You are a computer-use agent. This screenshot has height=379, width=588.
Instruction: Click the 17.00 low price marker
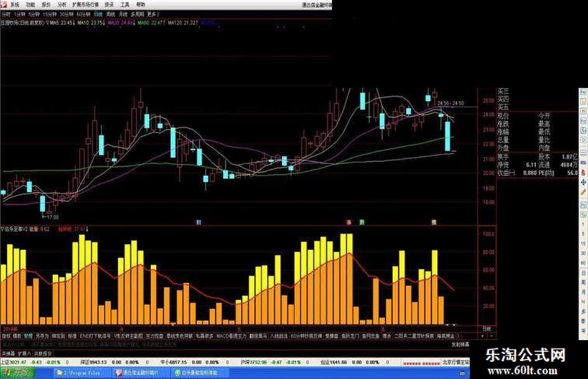click(x=52, y=217)
